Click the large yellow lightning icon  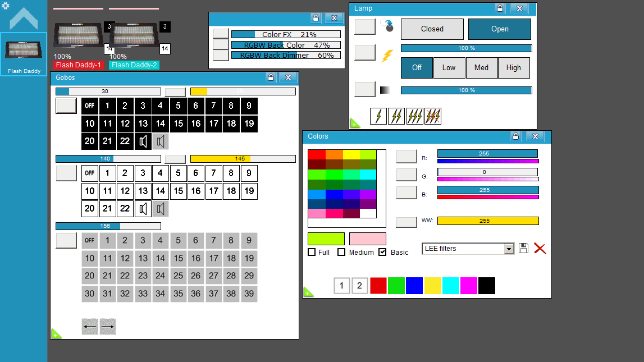[387, 56]
